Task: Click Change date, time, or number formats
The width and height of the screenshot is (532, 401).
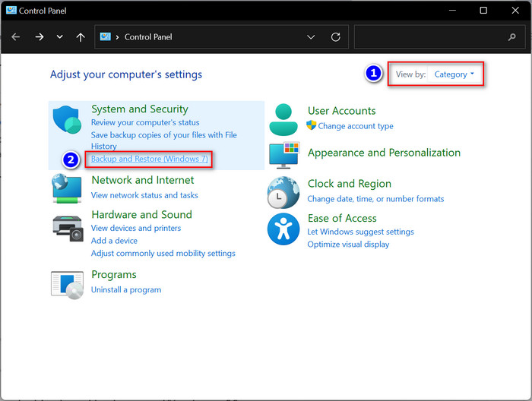Action: click(x=375, y=199)
